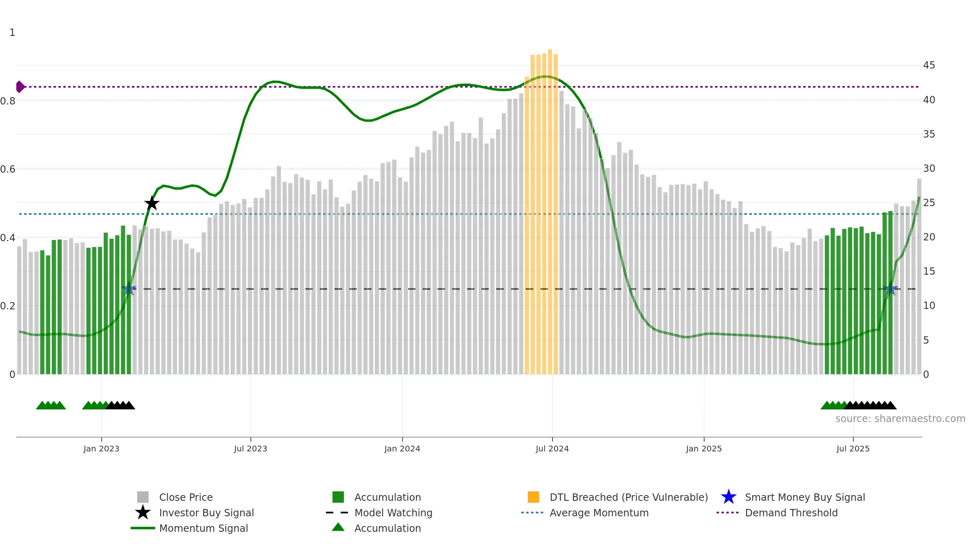Click the blue Smart Money star near Jul 2025

891,289
